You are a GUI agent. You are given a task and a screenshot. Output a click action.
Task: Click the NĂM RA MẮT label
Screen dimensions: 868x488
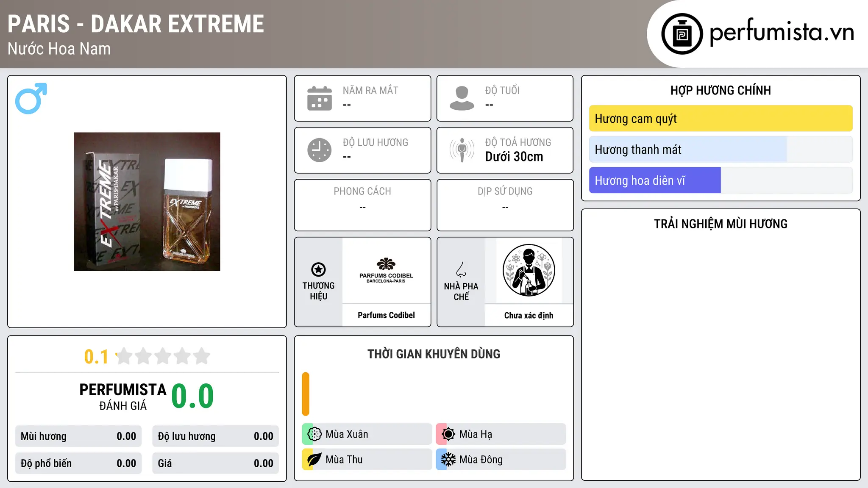[370, 90]
